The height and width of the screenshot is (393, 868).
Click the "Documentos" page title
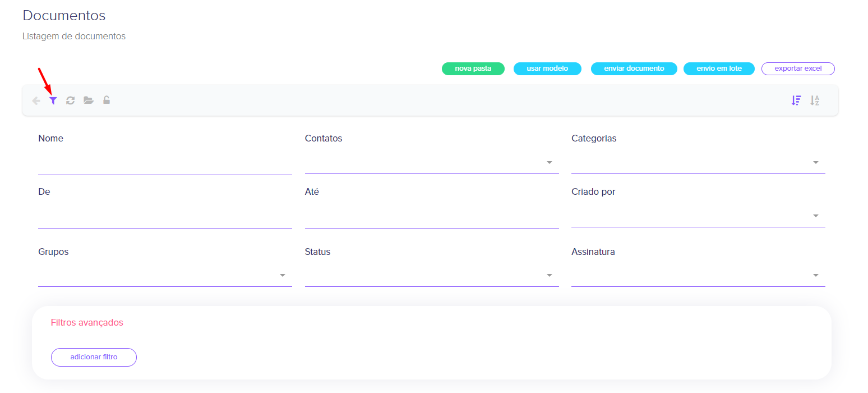tap(64, 15)
